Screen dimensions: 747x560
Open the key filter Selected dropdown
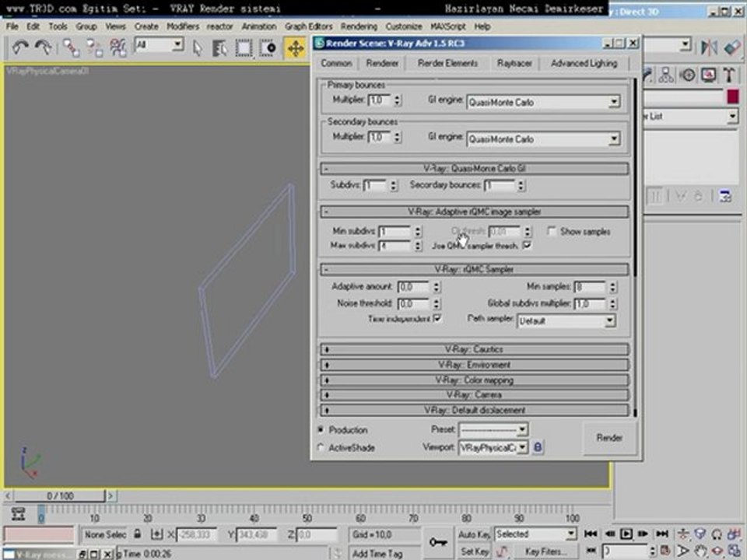pos(535,534)
